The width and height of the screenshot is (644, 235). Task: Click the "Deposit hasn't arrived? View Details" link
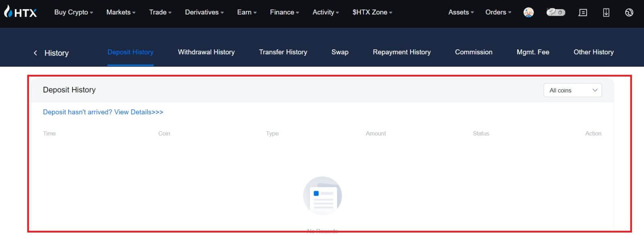[103, 112]
